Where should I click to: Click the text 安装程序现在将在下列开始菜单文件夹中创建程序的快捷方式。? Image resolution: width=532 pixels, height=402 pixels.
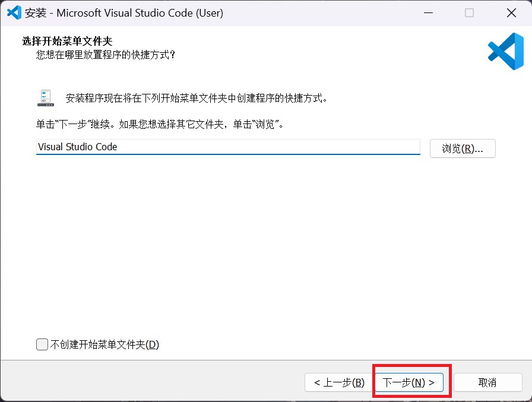[x=197, y=98]
